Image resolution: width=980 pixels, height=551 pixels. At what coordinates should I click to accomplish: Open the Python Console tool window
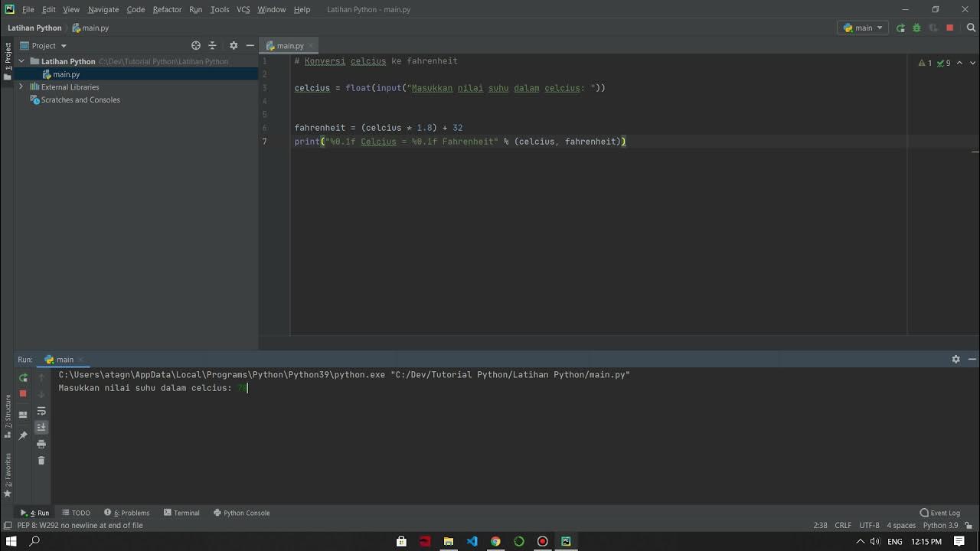[x=241, y=513]
